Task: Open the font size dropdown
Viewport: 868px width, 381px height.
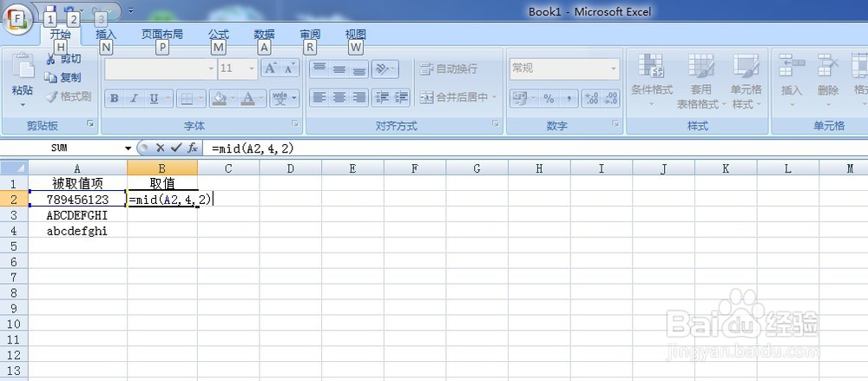Action: click(252, 69)
